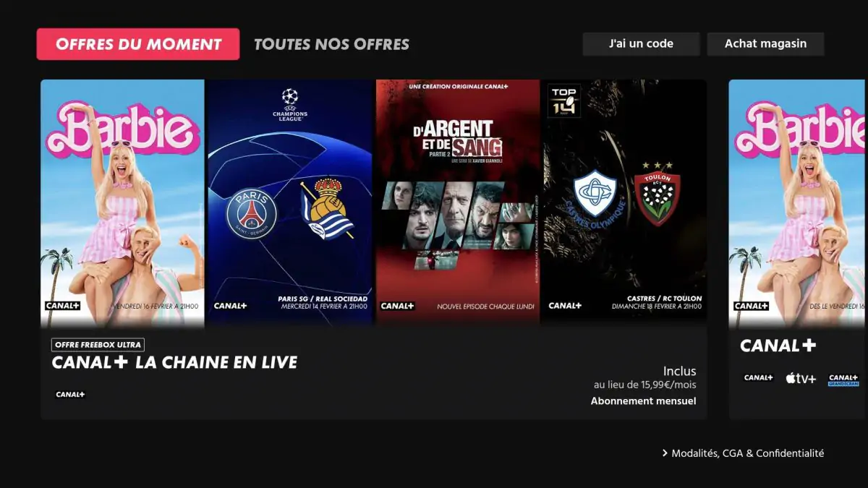The image size is (868, 488).
Task: Click the Paris Saint-Germain crest
Action: point(252,213)
